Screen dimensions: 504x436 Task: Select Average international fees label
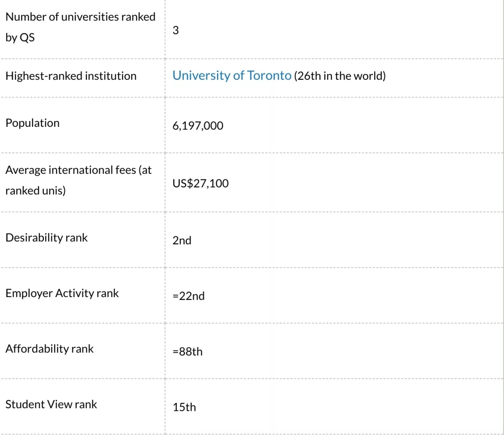pos(78,180)
